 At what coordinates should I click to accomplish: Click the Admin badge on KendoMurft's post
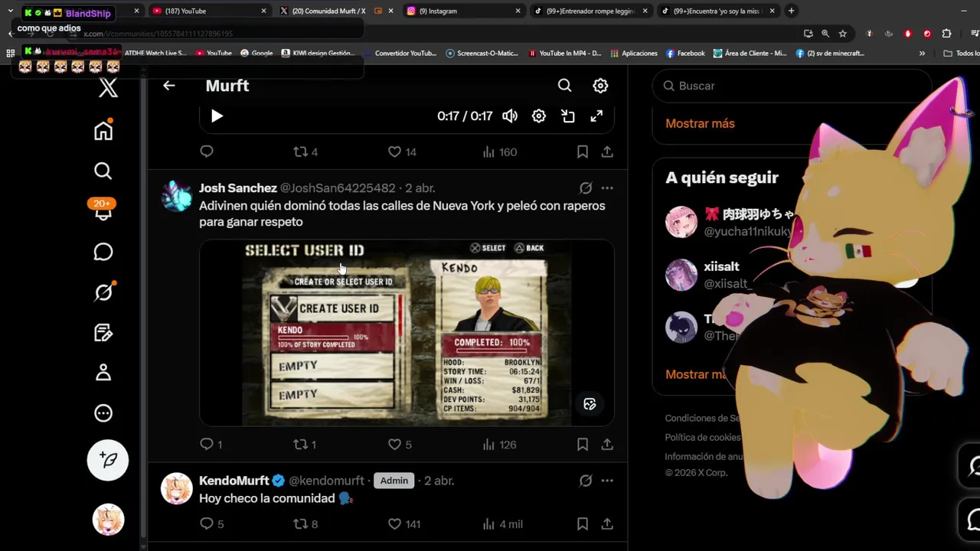pyautogui.click(x=394, y=481)
